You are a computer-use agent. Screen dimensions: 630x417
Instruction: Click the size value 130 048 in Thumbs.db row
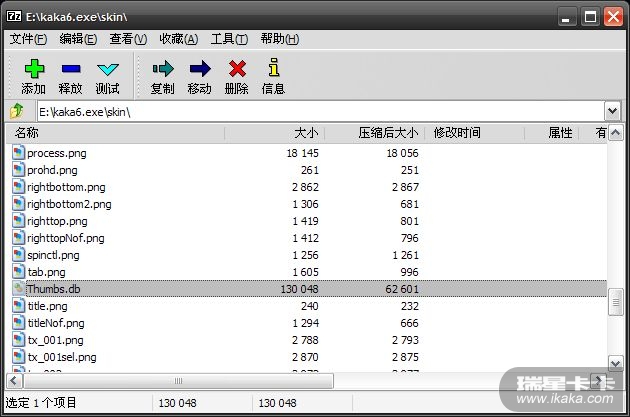[299, 289]
